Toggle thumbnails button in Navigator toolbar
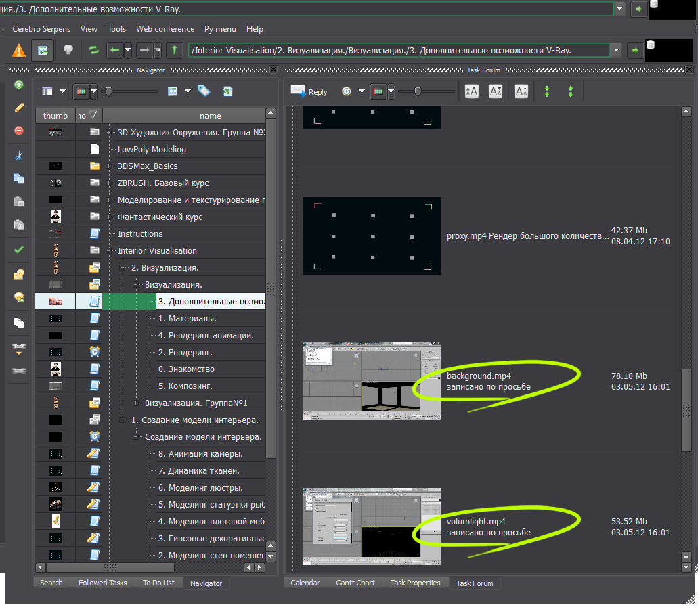 [81, 91]
